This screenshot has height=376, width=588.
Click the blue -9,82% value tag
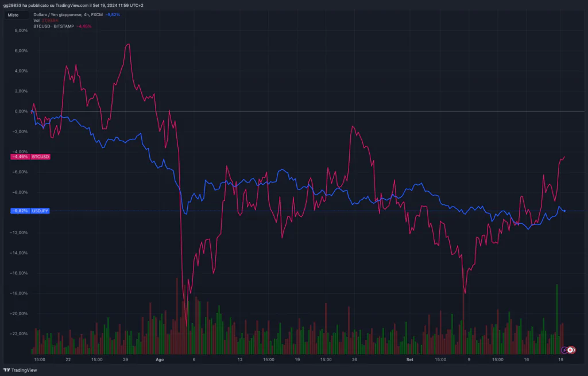[x=20, y=211]
